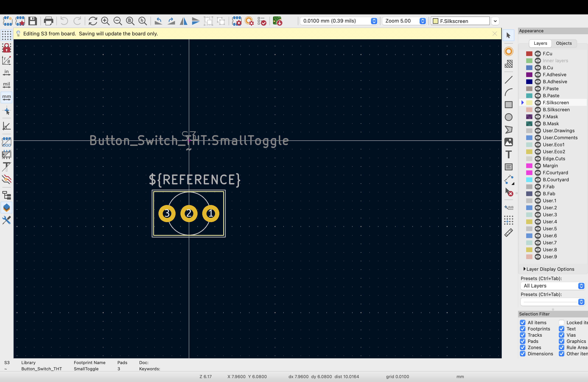Click arrow button beside layer selector
The width and height of the screenshot is (588, 382).
495,21
